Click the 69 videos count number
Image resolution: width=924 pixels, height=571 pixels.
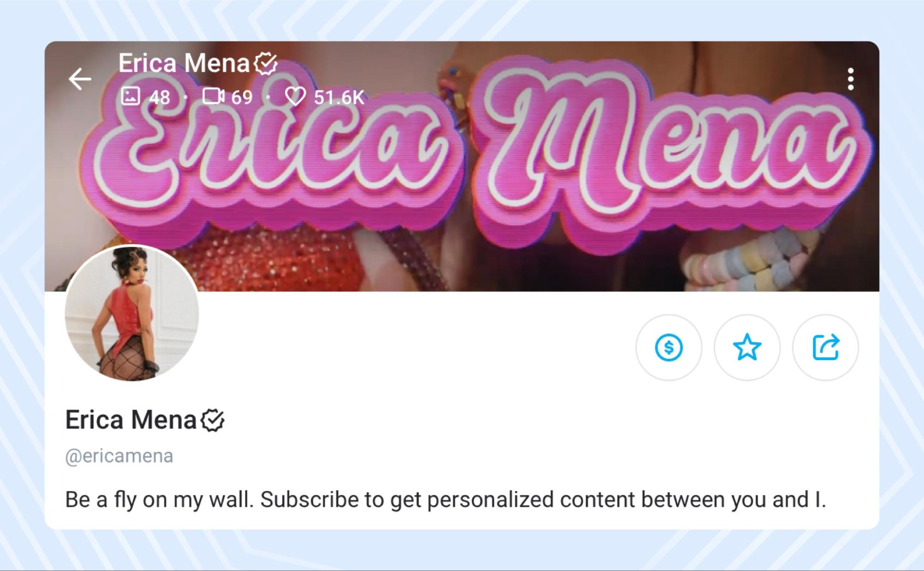242,97
